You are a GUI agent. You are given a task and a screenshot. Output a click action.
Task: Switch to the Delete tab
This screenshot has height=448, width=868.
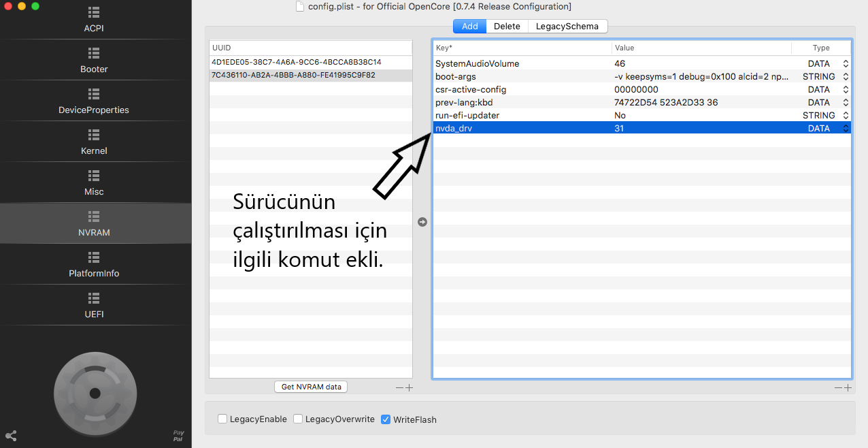(507, 27)
